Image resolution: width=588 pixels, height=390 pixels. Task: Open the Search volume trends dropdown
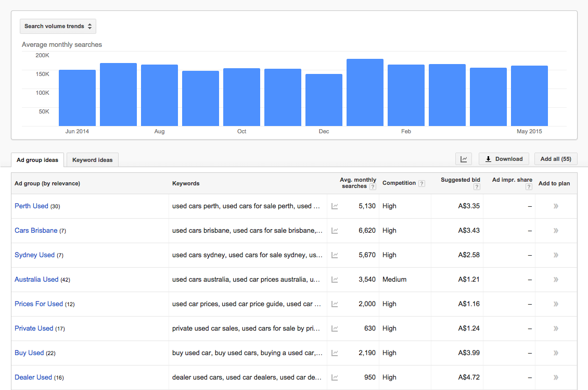pyautogui.click(x=58, y=27)
